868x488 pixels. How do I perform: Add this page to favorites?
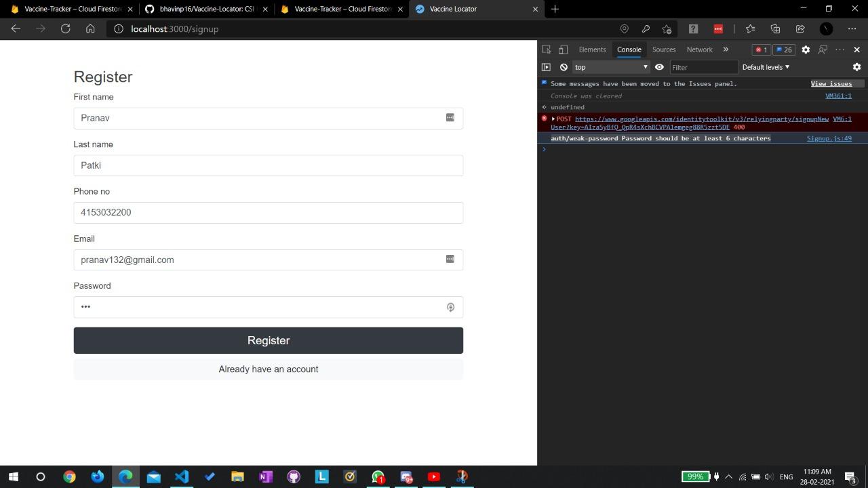pos(667,28)
